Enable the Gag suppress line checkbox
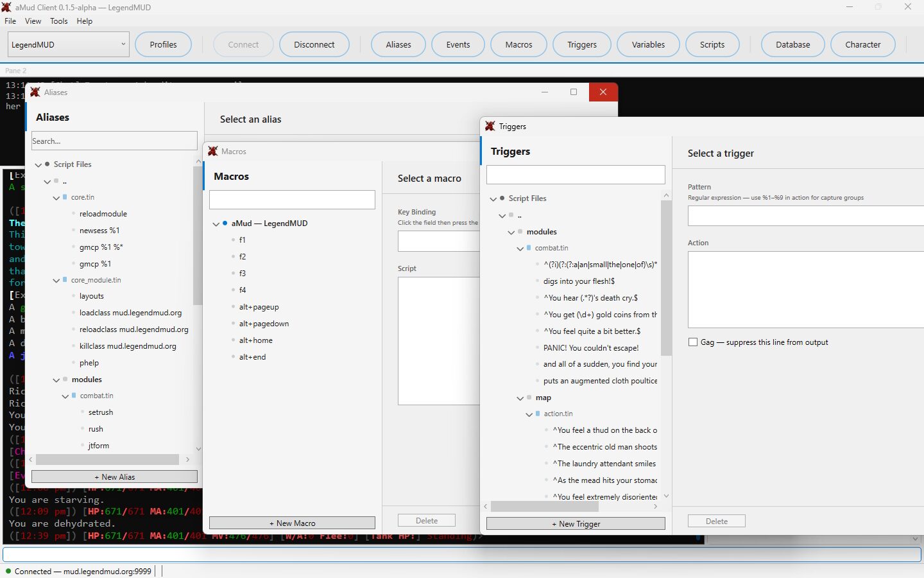 (x=693, y=342)
